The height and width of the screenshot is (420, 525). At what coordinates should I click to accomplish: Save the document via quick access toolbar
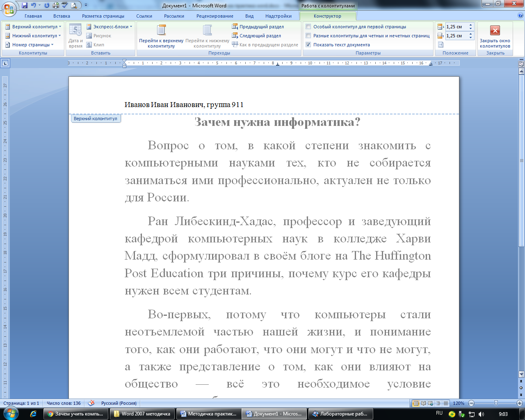point(25,5)
